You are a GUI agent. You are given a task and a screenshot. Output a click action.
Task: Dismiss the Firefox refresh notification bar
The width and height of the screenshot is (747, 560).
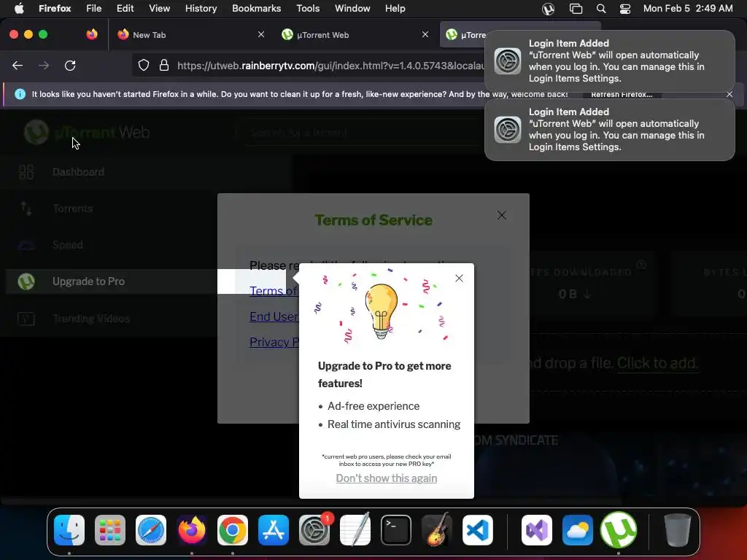(729, 94)
